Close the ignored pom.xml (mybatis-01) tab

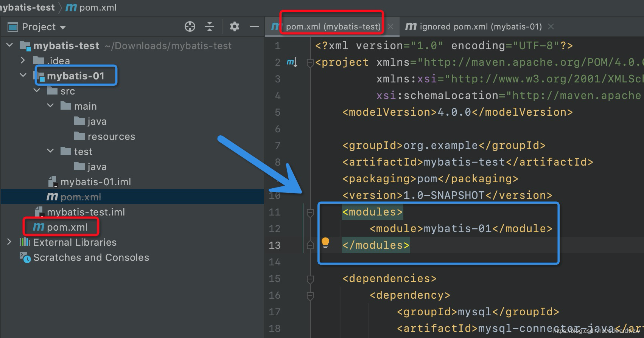coord(551,26)
